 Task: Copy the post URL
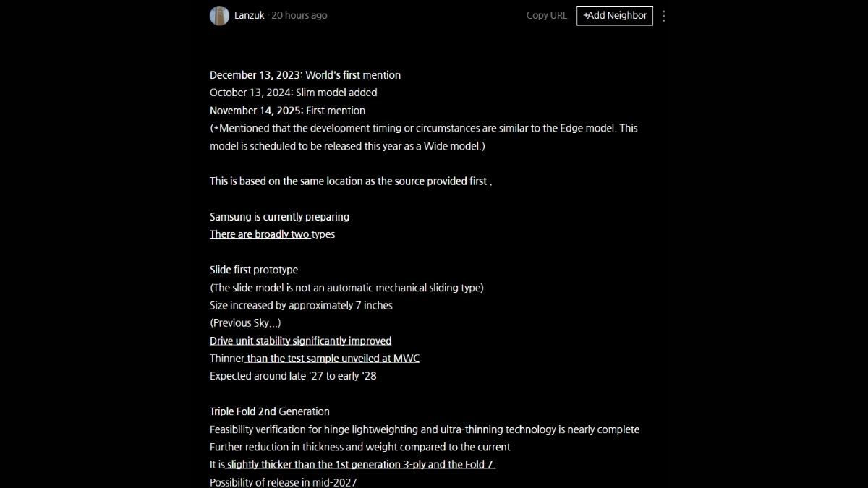[x=546, y=15]
